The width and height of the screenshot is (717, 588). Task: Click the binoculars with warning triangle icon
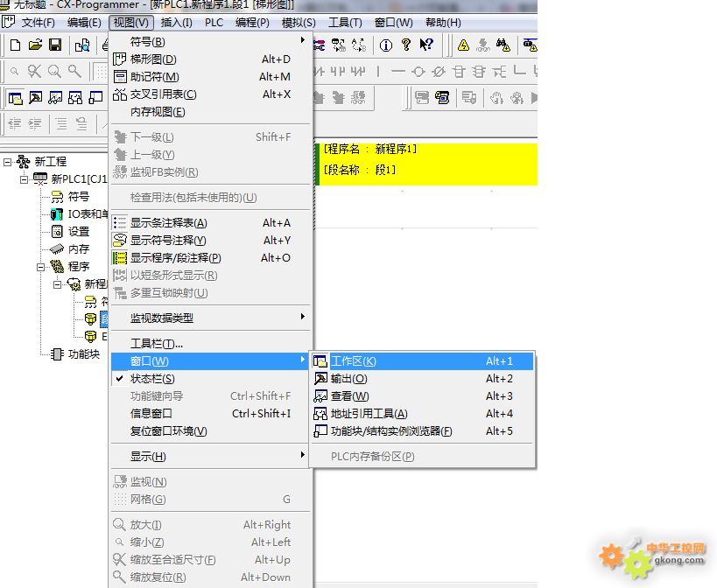[503, 45]
